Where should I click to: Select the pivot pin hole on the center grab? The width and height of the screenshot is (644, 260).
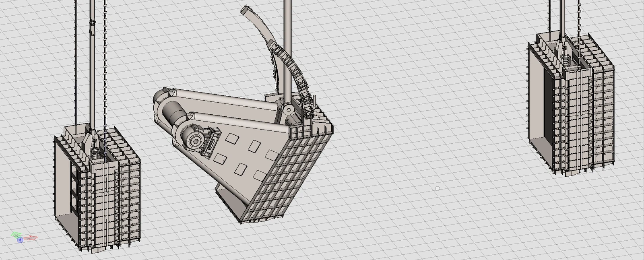[x=288, y=109]
